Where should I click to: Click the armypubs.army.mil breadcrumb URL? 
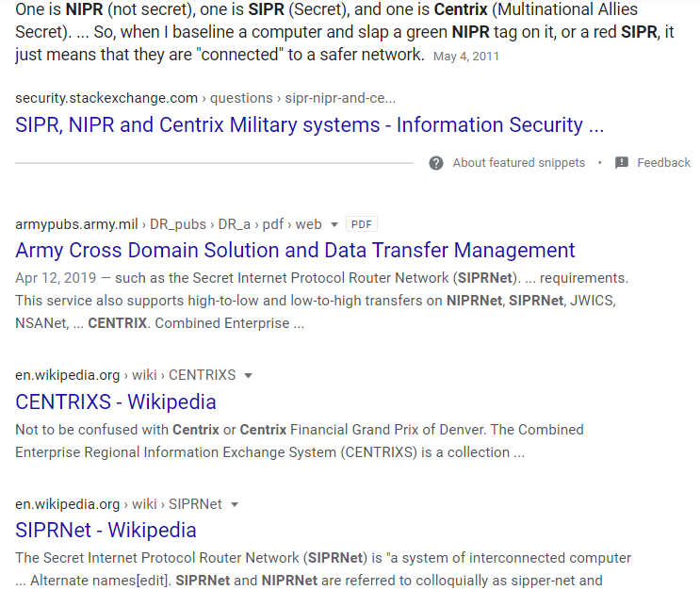(x=169, y=224)
